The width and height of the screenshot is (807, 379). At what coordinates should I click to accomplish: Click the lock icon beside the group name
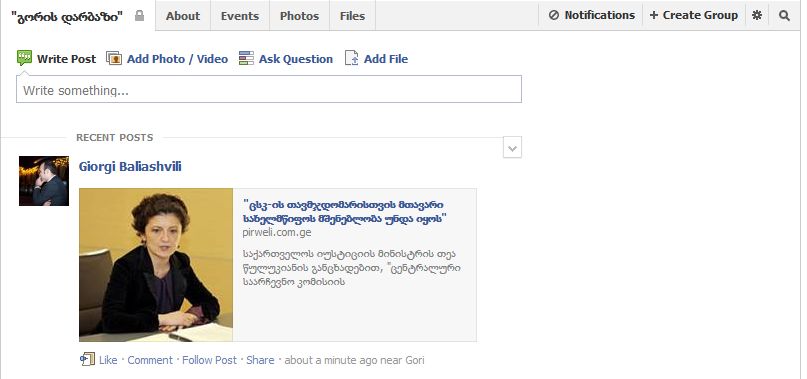[139, 16]
